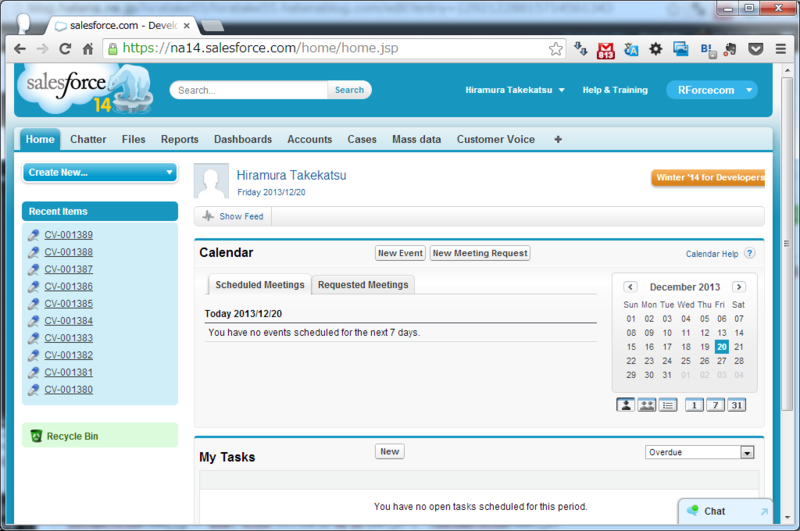800x531 pixels.
Task: Open recent item CV-001385
Action: [x=68, y=304]
